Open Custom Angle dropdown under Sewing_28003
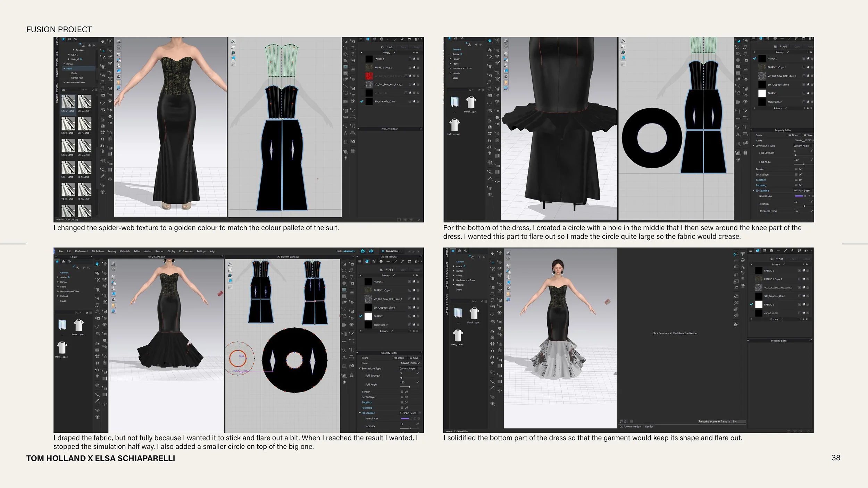This screenshot has width=868, height=488. click(x=410, y=369)
